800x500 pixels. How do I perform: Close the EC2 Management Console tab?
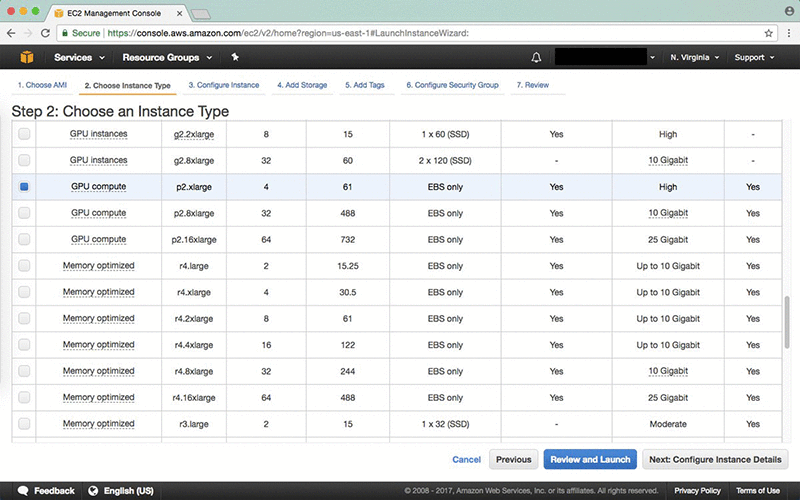pos(180,13)
